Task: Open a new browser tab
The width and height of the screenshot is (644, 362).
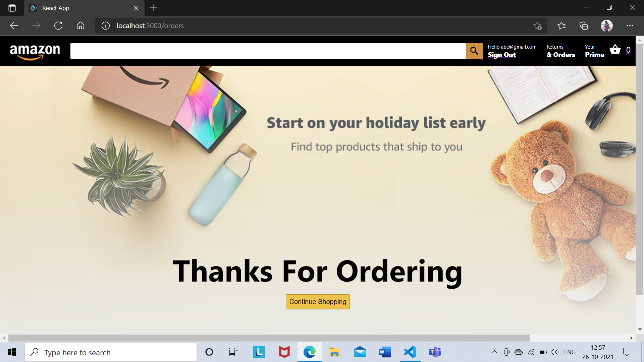Action: [153, 8]
